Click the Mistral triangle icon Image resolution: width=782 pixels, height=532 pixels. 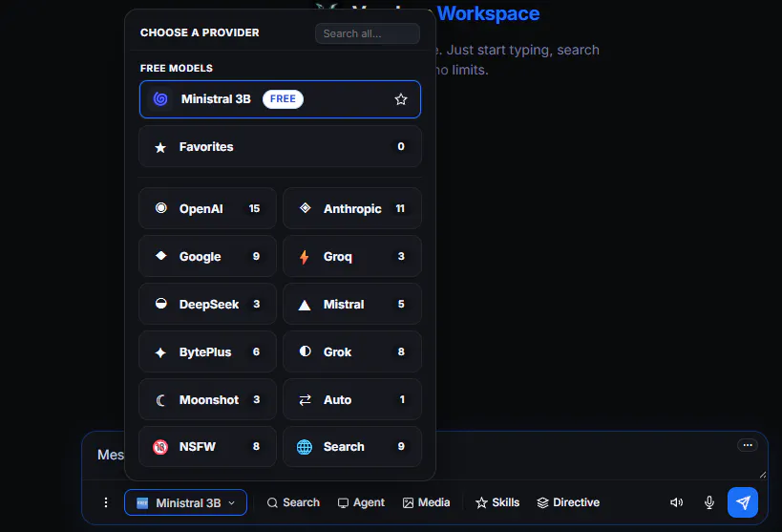point(305,305)
